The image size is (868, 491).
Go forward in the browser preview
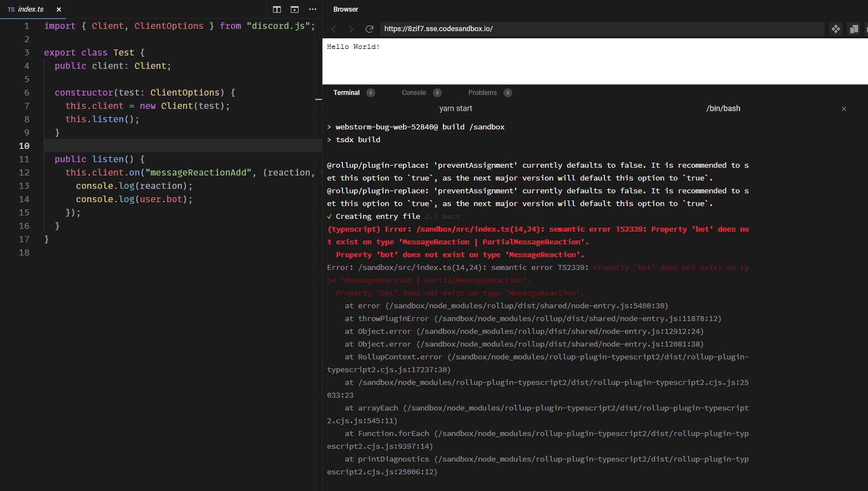351,29
